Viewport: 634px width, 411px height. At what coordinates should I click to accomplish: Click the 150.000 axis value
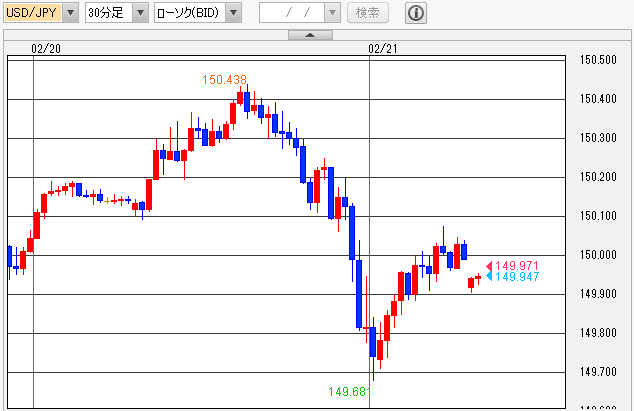pos(598,255)
